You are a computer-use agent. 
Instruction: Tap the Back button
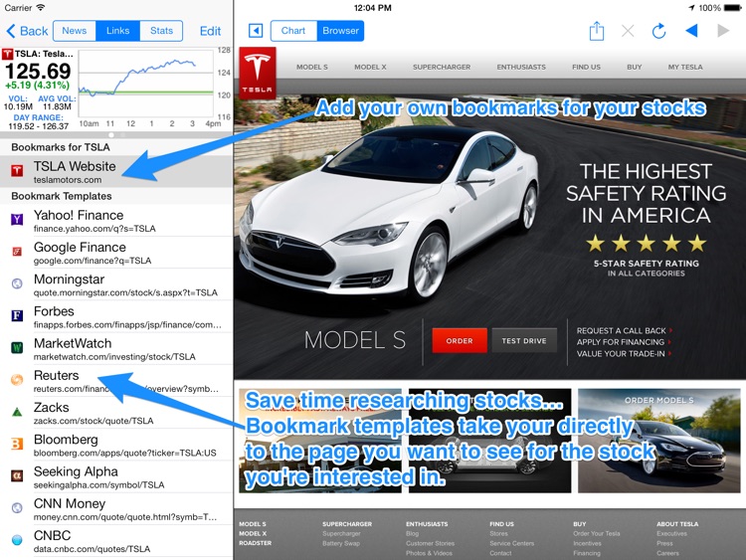28,31
